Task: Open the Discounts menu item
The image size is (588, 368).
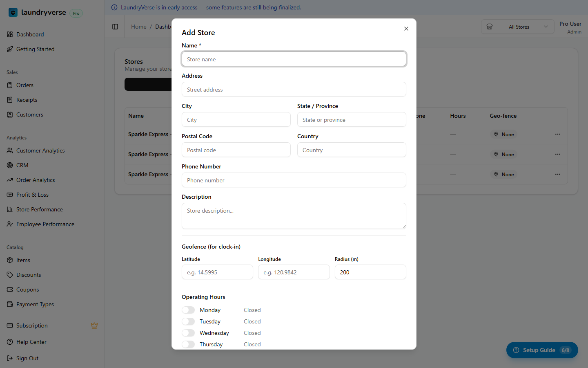Action: point(29,275)
